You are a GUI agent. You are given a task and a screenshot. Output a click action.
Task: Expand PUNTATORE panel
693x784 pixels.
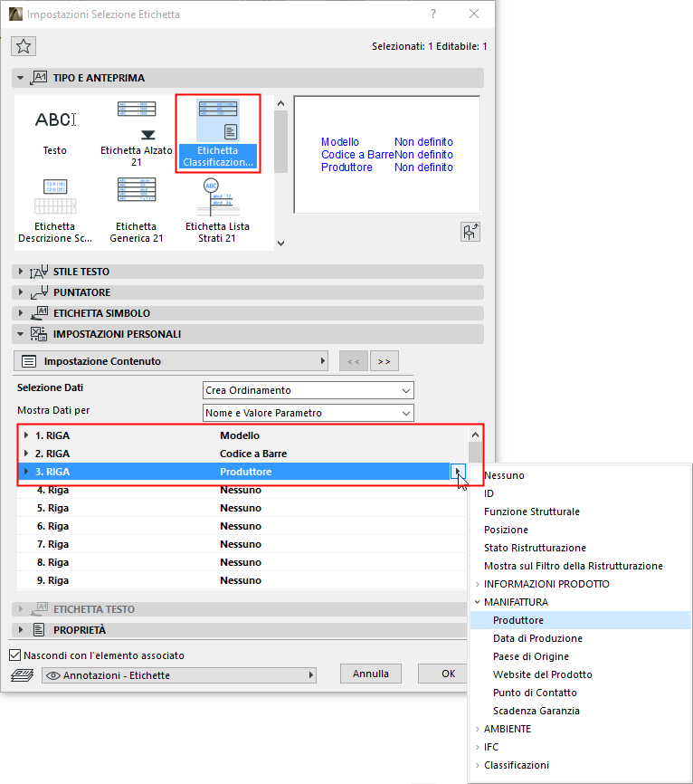[21, 292]
